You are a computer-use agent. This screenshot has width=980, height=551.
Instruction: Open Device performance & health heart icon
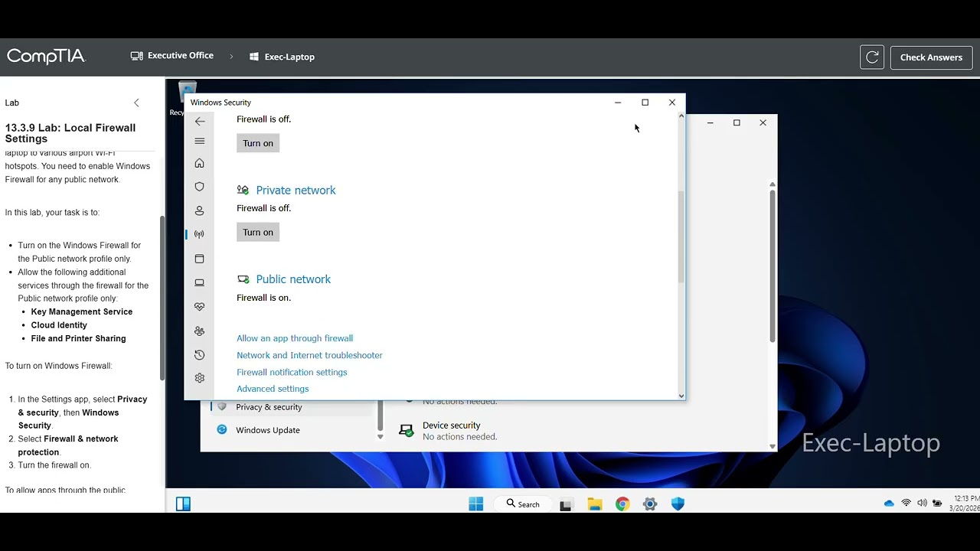(199, 306)
